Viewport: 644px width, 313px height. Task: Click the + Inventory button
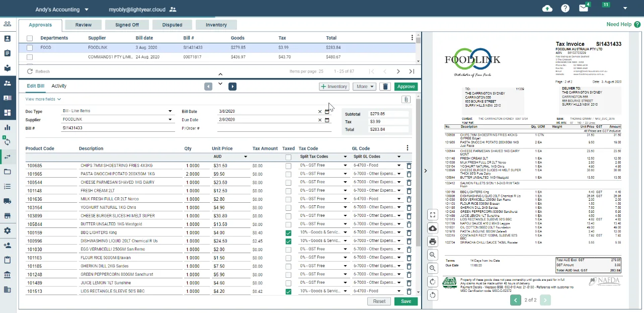click(334, 87)
